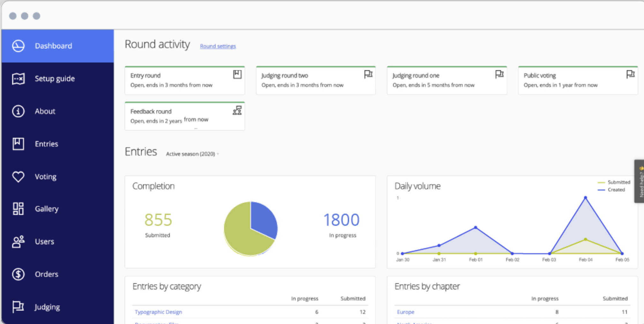The height and width of the screenshot is (324, 644).
Task: Open the Voting section
Action: point(57,177)
